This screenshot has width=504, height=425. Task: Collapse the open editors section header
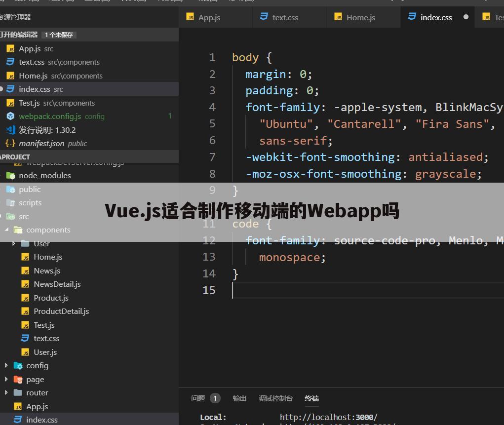tap(89, 35)
